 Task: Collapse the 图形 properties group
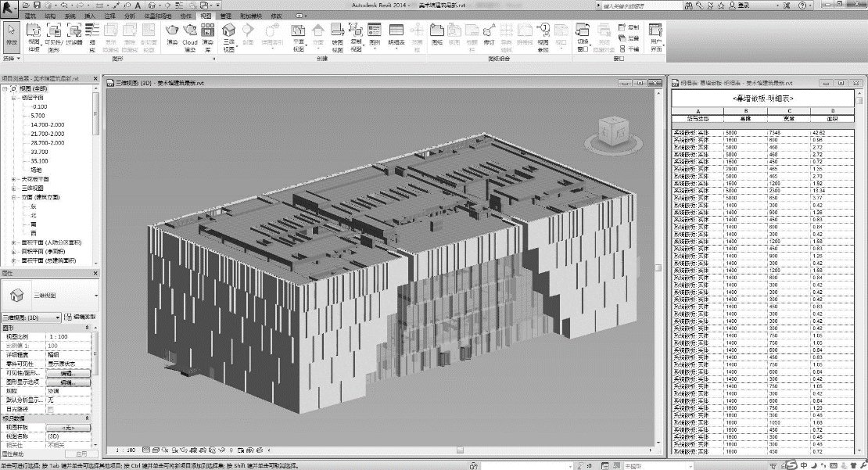tap(88, 328)
